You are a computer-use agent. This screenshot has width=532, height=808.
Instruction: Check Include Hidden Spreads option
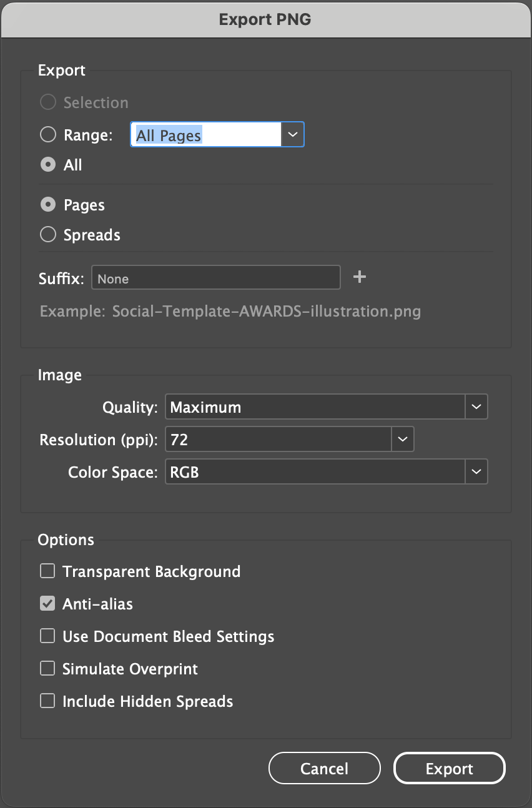[x=47, y=701]
